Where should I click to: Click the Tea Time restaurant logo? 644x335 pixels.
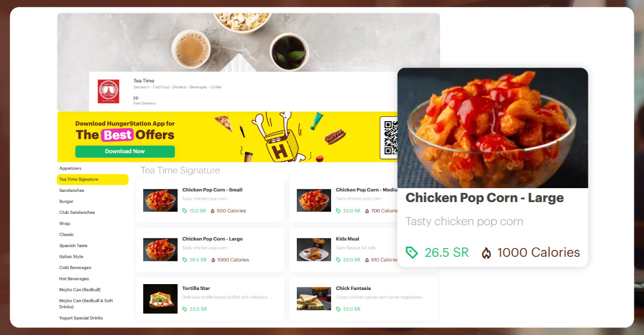pyautogui.click(x=108, y=91)
